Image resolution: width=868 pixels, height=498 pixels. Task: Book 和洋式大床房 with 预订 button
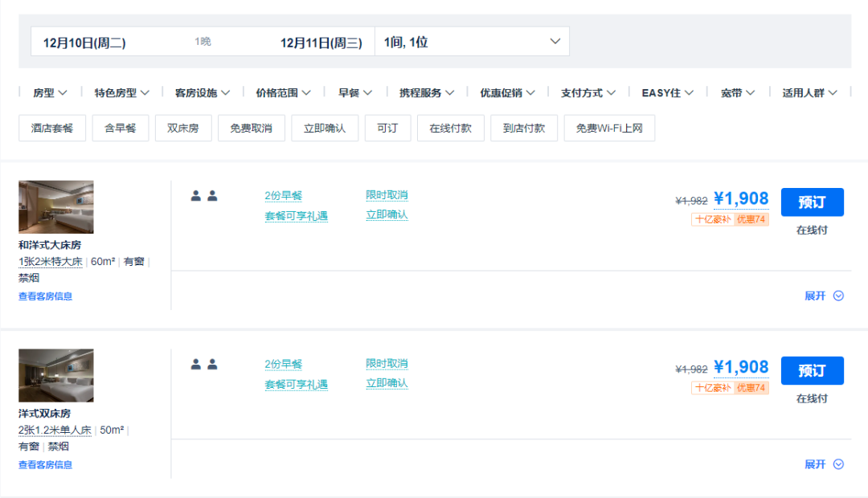[x=812, y=202]
